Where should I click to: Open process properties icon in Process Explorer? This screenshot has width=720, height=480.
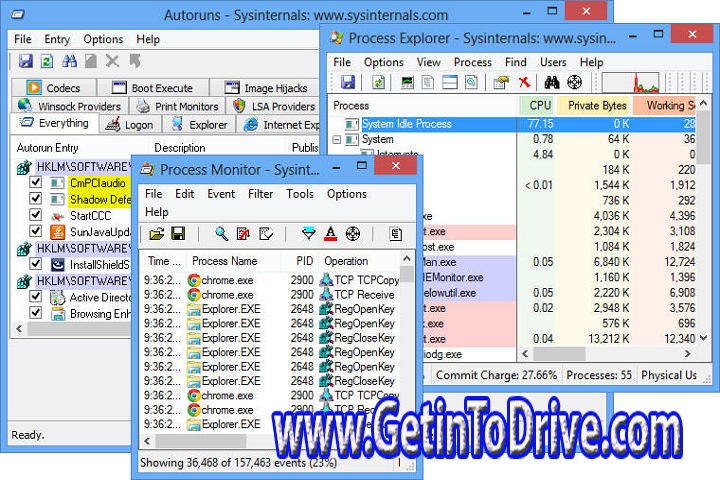[501, 82]
